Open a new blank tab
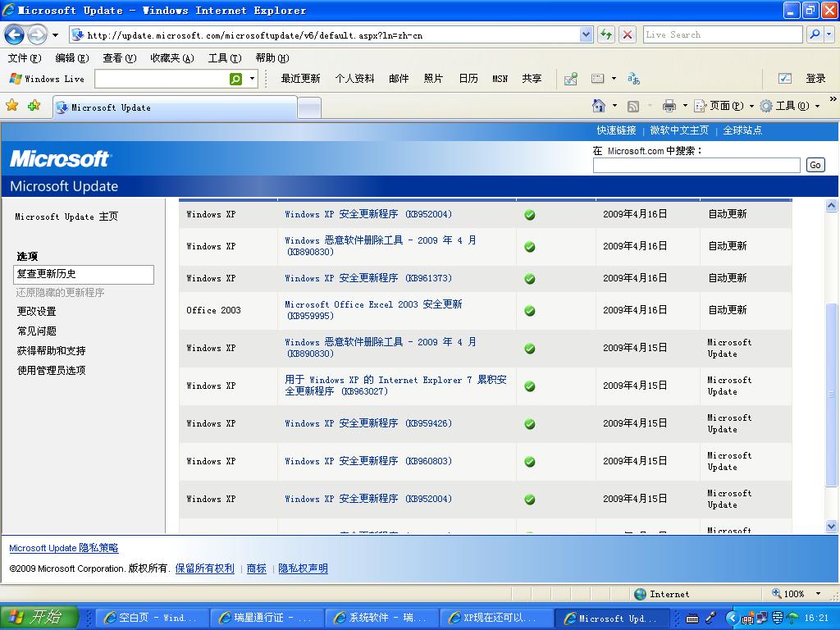This screenshot has height=630, width=840. (x=309, y=108)
